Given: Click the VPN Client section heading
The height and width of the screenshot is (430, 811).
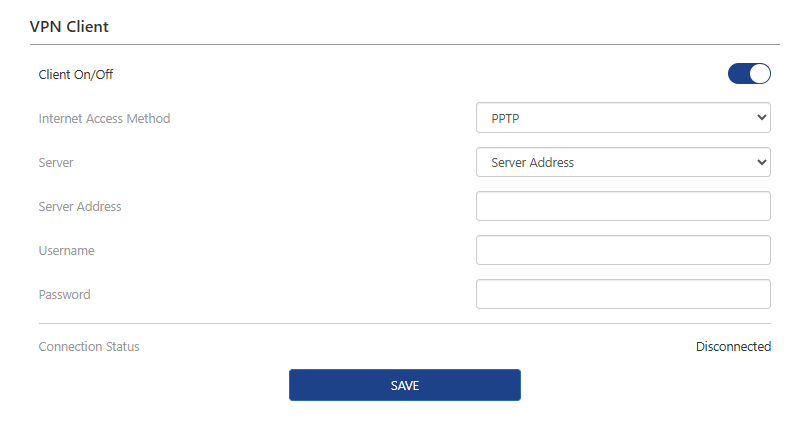Looking at the screenshot, I should (x=70, y=27).
